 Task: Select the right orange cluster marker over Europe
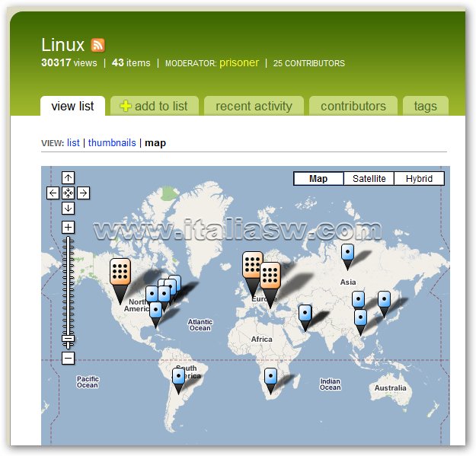click(271, 276)
